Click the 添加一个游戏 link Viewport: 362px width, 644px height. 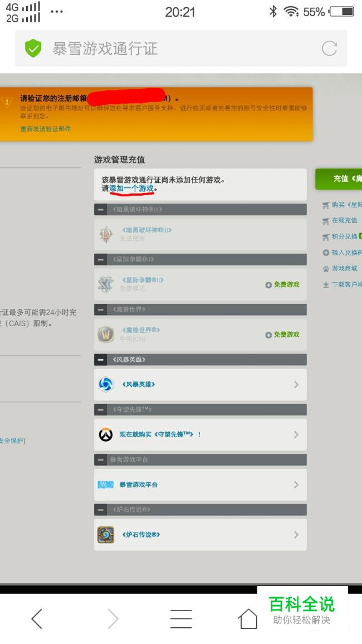[131, 188]
